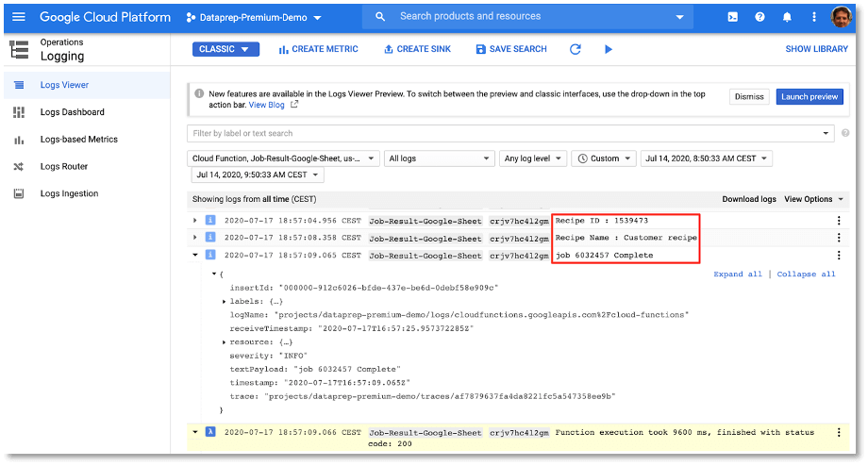The width and height of the screenshot is (868, 466).
Task: Open Logs Router in sidebar
Action: 87,166
